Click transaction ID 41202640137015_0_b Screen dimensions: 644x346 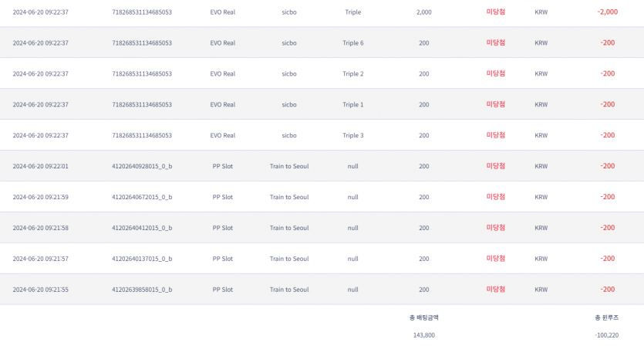coord(142,259)
